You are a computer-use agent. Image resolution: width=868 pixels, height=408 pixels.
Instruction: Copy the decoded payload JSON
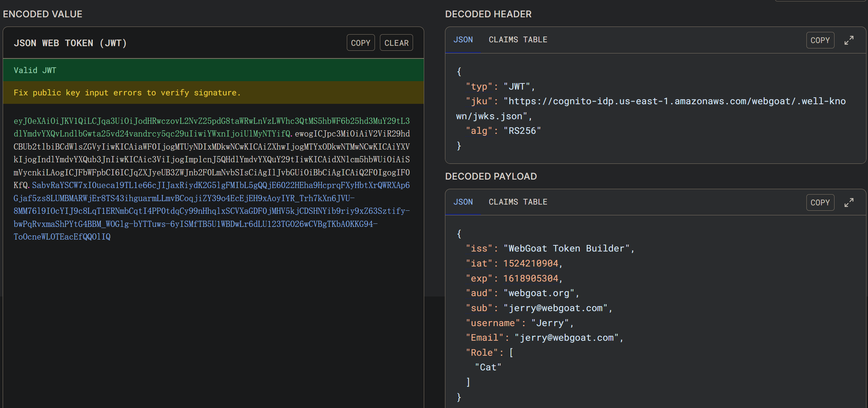pyautogui.click(x=820, y=203)
